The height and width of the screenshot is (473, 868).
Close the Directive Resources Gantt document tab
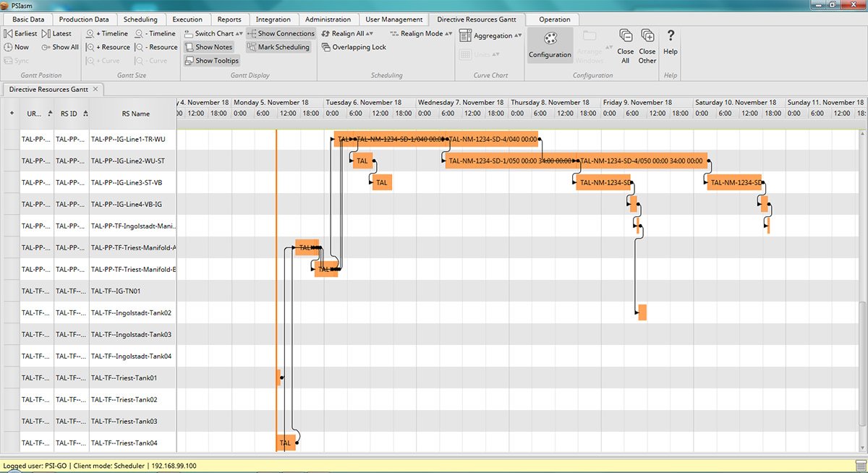tap(95, 89)
